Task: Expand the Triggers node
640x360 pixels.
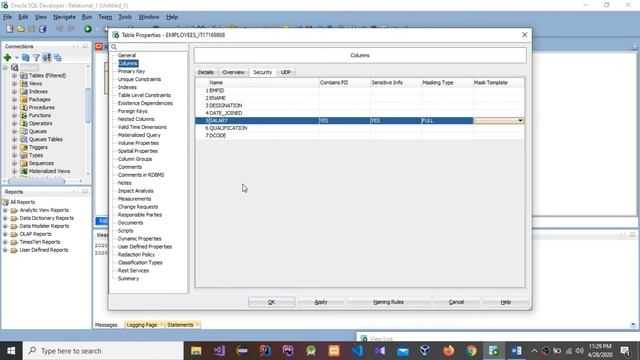Action: [x=14, y=147]
